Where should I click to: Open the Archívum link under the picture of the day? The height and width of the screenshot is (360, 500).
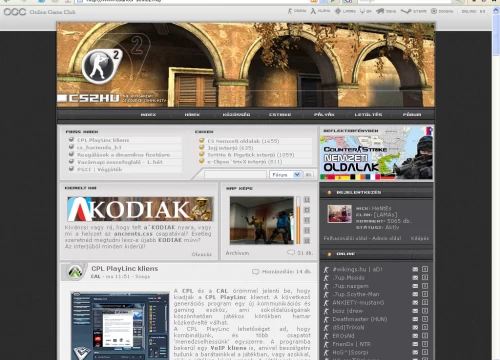237,253
